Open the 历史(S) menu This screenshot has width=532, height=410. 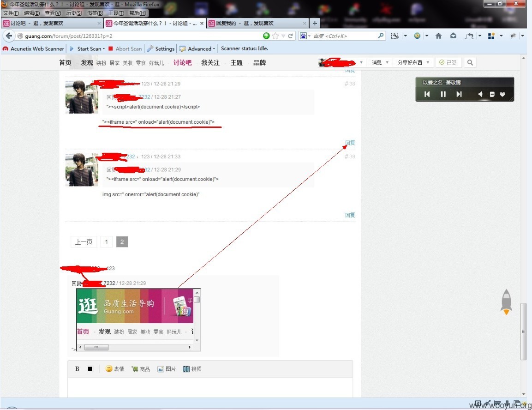coord(74,13)
